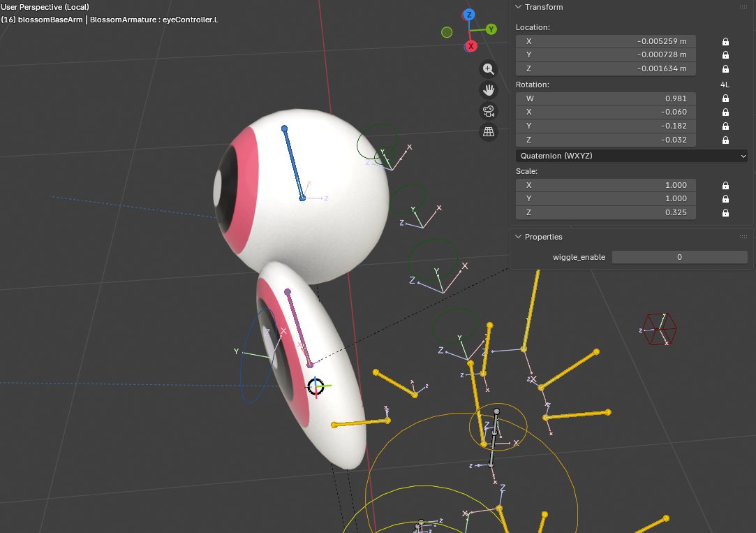
Task: Click Location Y field -0.000728 m
Action: point(606,55)
